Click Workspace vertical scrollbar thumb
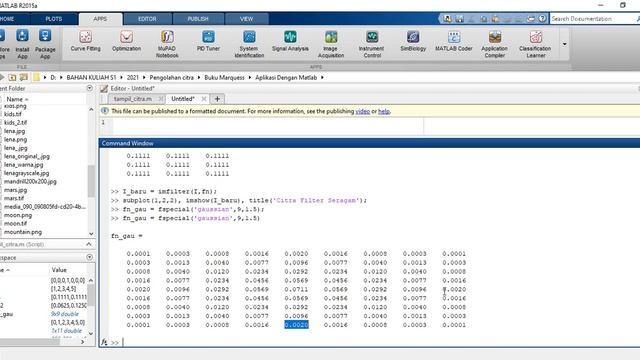Screen dimensions: 640x360 (x=91, y=295)
